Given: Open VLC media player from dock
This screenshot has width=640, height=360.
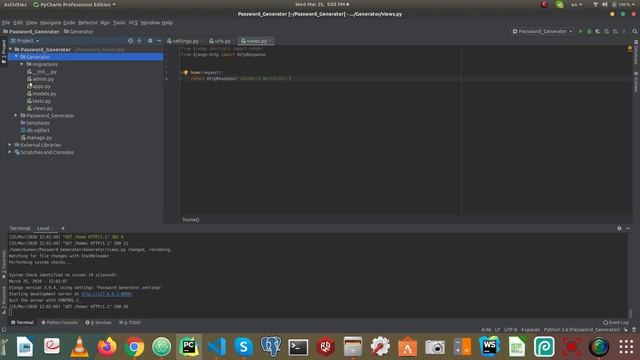Looking at the screenshot, I should 80,347.
